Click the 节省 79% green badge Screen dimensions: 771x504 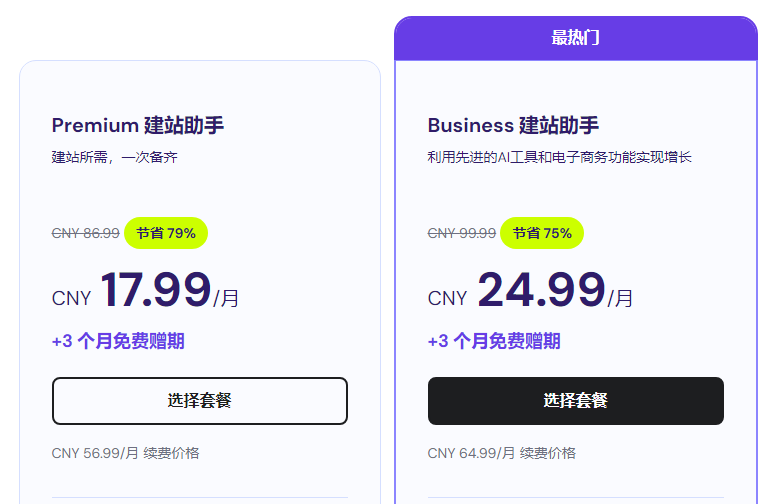click(x=166, y=233)
